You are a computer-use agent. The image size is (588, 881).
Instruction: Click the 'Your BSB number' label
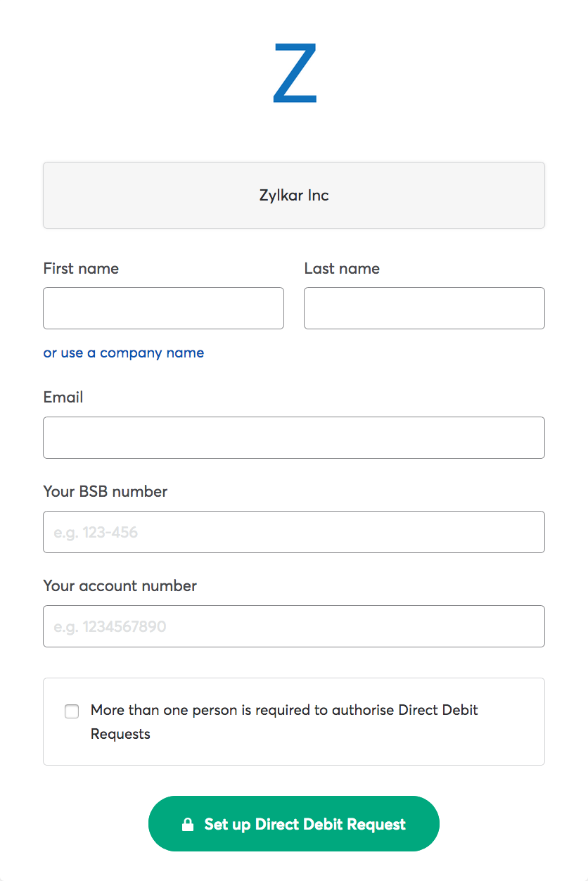click(x=106, y=491)
